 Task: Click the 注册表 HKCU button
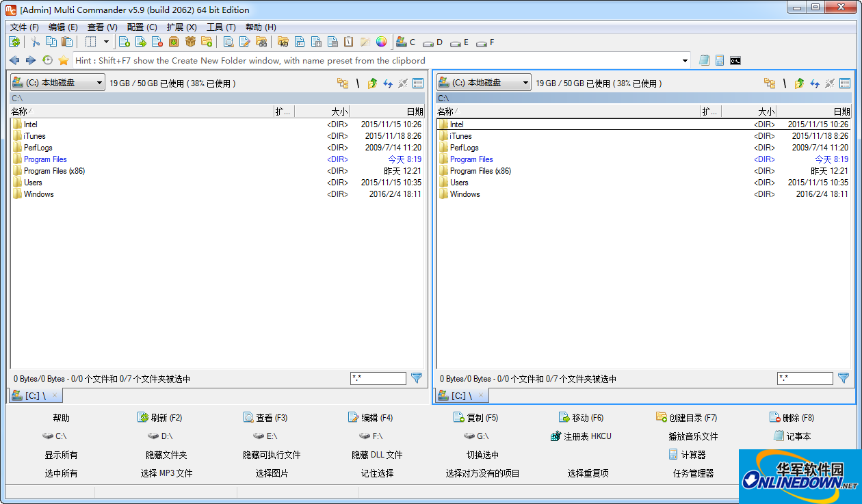coord(581,436)
